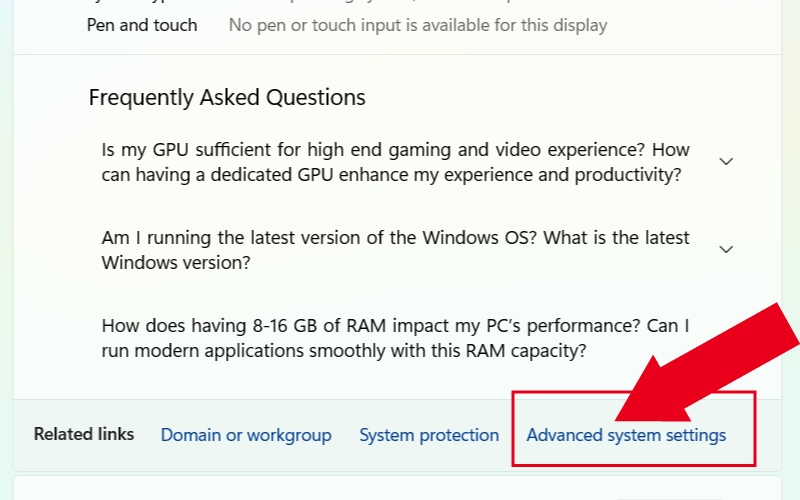Open the 8-16 GB RAM performance question

pos(395,338)
